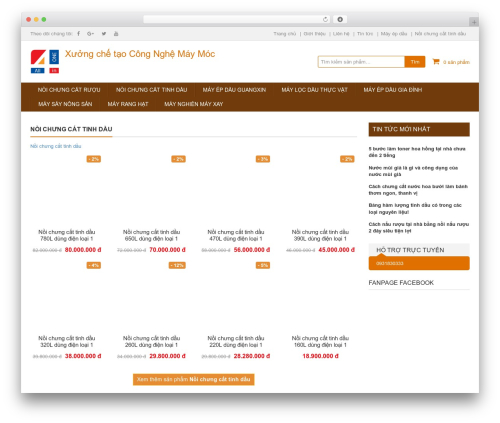500x423 pixels.
Task: Open Nồi chưng cất tinh dầu top bar link
Action: pos(440,34)
